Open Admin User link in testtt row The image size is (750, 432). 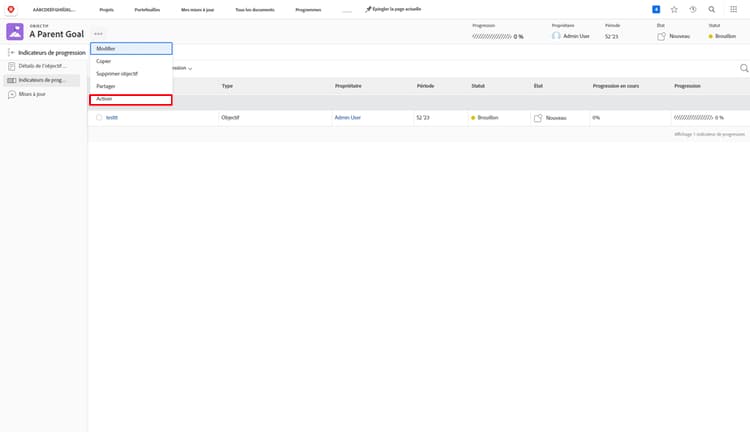coord(348,117)
